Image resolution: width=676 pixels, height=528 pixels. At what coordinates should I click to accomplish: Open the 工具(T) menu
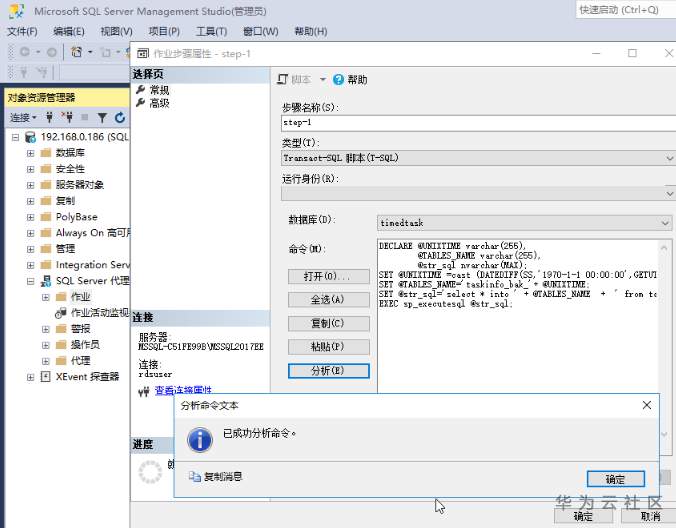point(211,31)
